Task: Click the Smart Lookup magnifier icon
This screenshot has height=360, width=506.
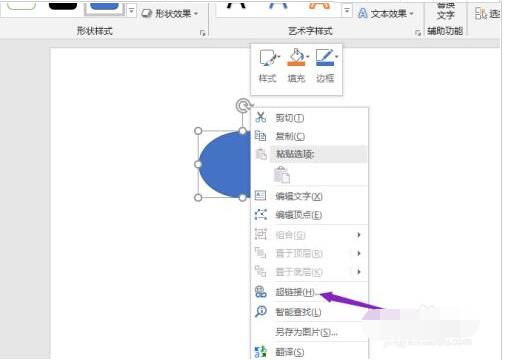Action: pyautogui.click(x=260, y=311)
